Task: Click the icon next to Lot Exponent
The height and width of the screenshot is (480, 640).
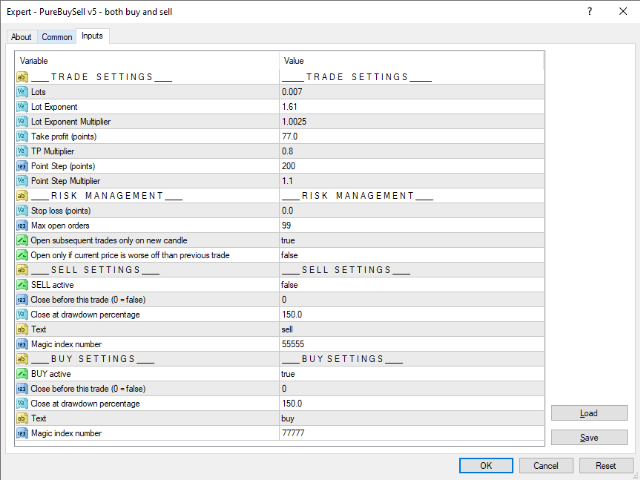Action: (22, 106)
